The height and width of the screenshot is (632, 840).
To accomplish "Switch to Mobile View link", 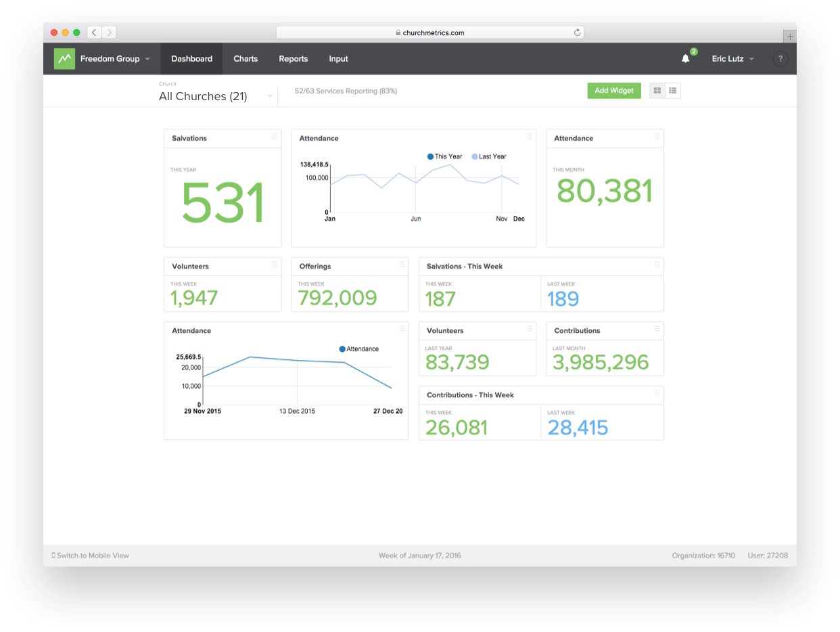I will click(91, 556).
